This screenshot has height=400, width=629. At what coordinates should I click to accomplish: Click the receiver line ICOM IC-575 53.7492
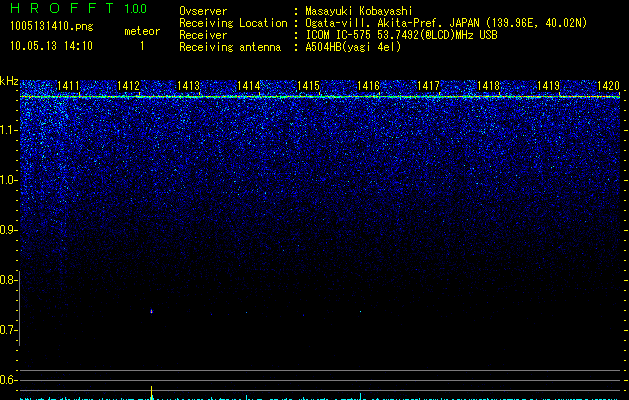[x=401, y=35]
